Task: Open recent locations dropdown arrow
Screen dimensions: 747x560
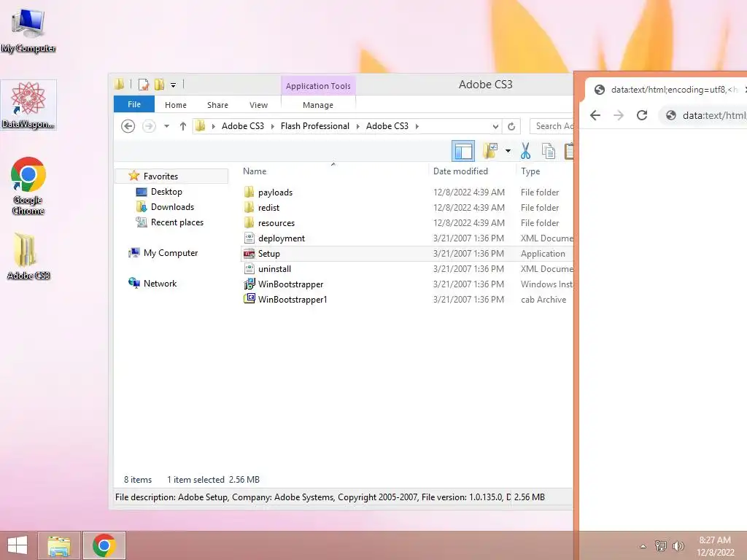Action: [x=166, y=126]
